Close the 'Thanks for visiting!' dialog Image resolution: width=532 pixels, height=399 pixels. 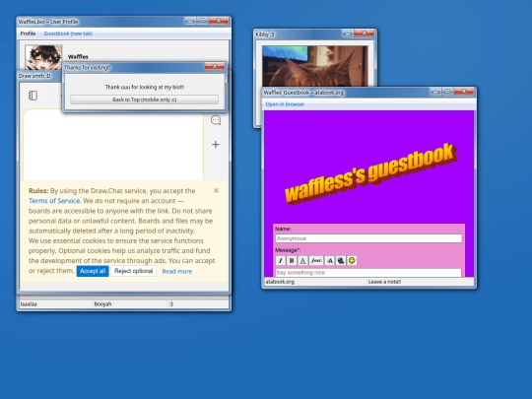click(x=215, y=67)
